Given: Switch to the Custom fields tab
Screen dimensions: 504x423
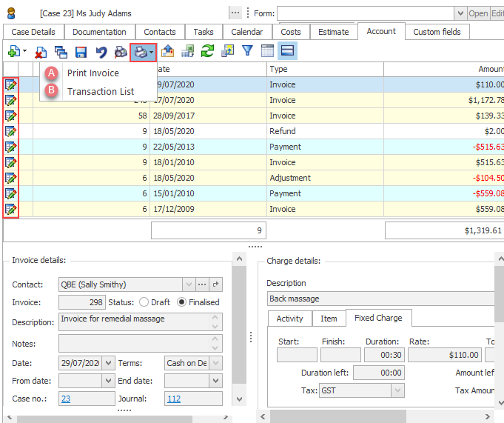Looking at the screenshot, I should 437,32.
